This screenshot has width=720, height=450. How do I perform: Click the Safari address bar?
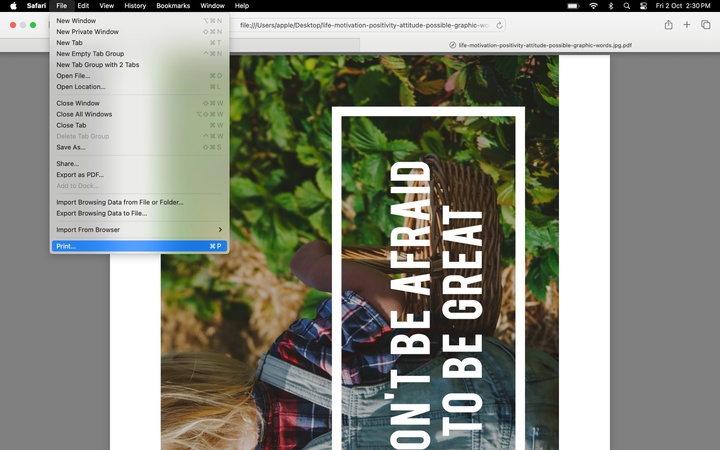(365, 25)
